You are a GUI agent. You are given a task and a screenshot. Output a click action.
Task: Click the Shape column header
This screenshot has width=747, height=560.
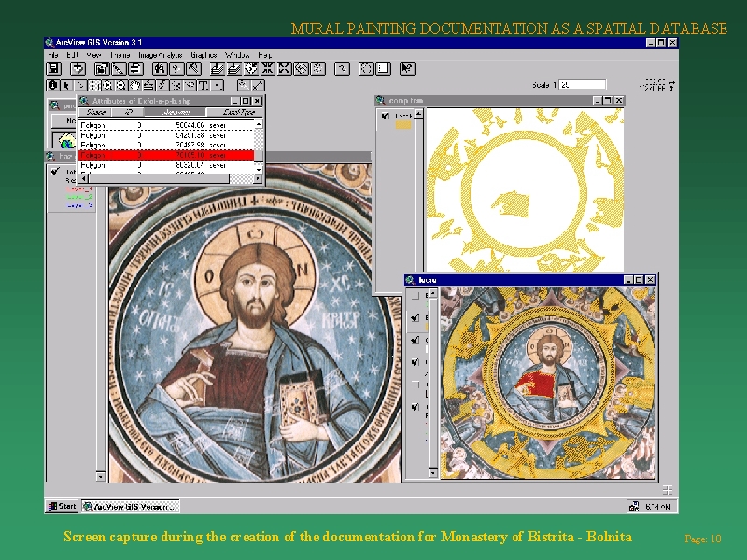pos(95,112)
